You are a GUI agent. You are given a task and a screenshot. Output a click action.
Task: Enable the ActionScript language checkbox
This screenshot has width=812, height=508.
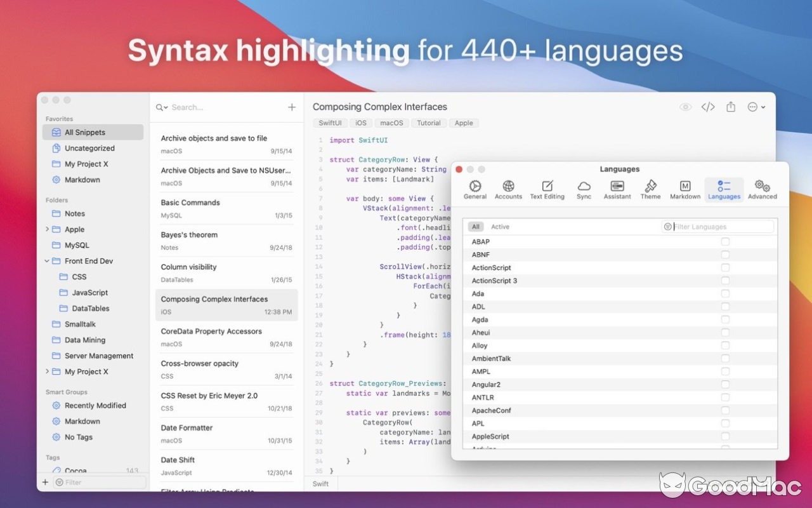pos(725,268)
